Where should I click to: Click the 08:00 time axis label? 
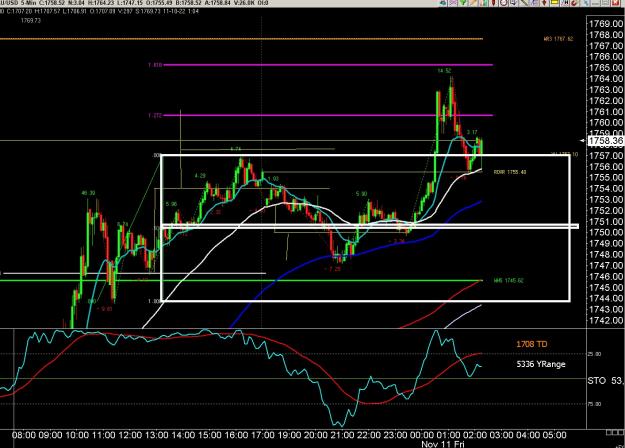point(24,435)
